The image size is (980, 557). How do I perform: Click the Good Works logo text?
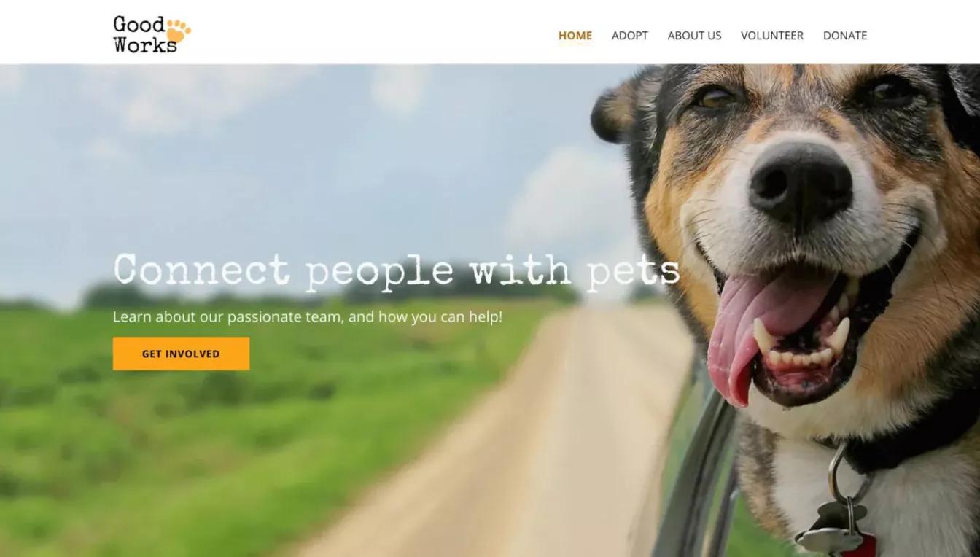pos(145,34)
